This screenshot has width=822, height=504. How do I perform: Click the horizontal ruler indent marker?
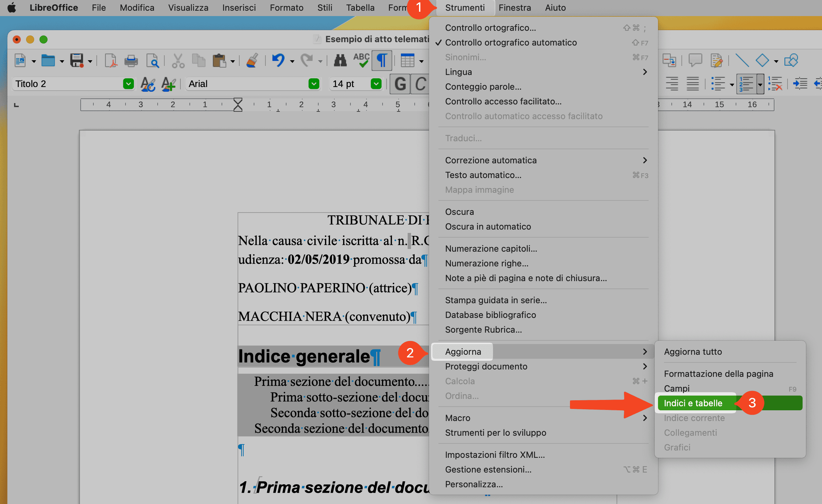click(x=238, y=105)
